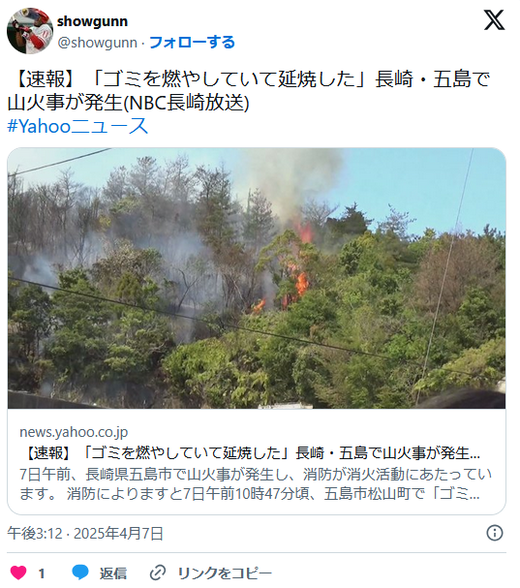The image size is (520, 588).
Task: Open the card headline about 五島 山火事
Action: coord(250,453)
